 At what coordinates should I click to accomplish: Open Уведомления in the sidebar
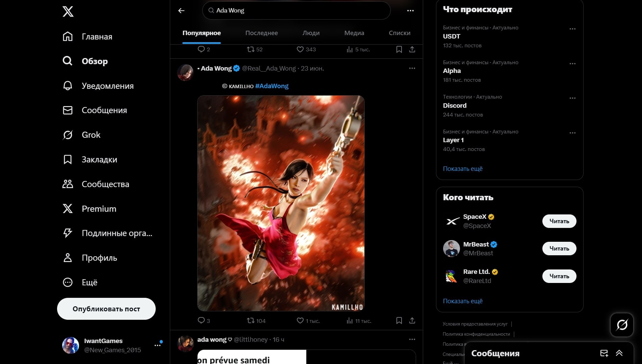click(x=98, y=86)
